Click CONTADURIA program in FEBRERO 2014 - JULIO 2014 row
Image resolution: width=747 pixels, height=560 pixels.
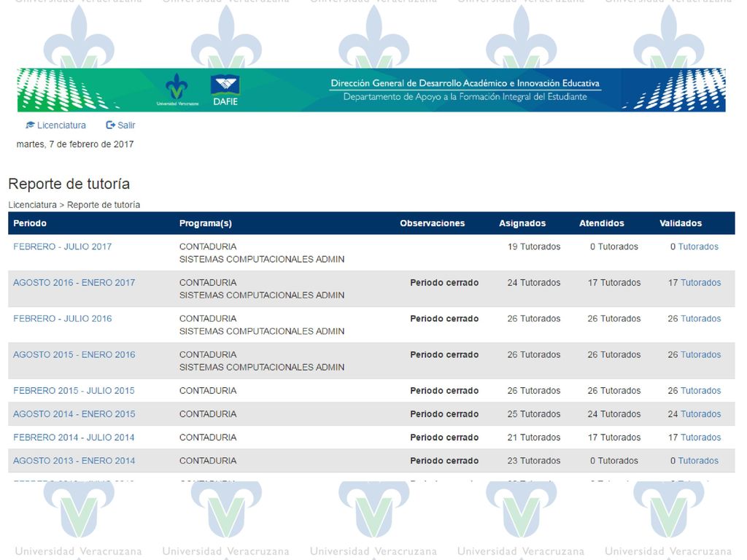pyautogui.click(x=208, y=437)
